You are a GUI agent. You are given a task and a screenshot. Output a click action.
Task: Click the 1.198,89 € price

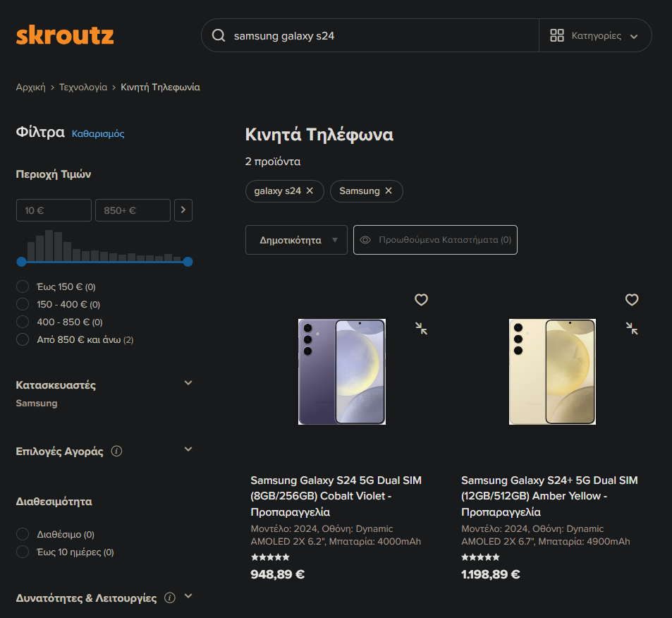click(x=490, y=574)
